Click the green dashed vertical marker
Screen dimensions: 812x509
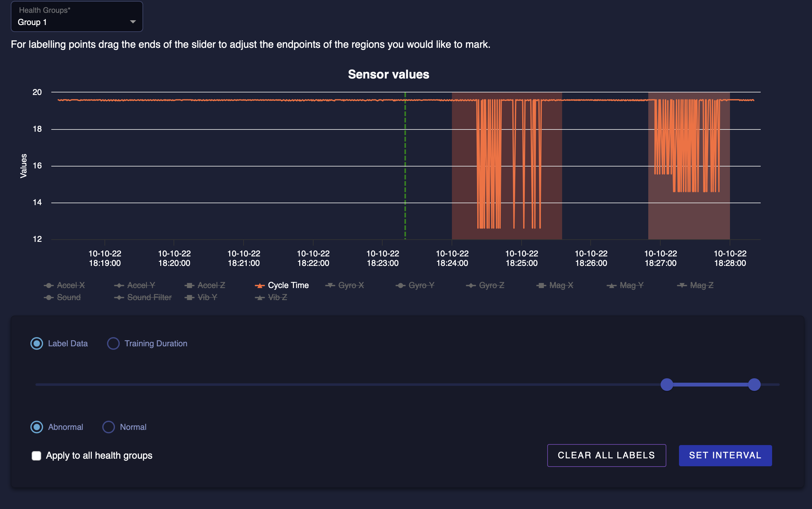pos(405,166)
